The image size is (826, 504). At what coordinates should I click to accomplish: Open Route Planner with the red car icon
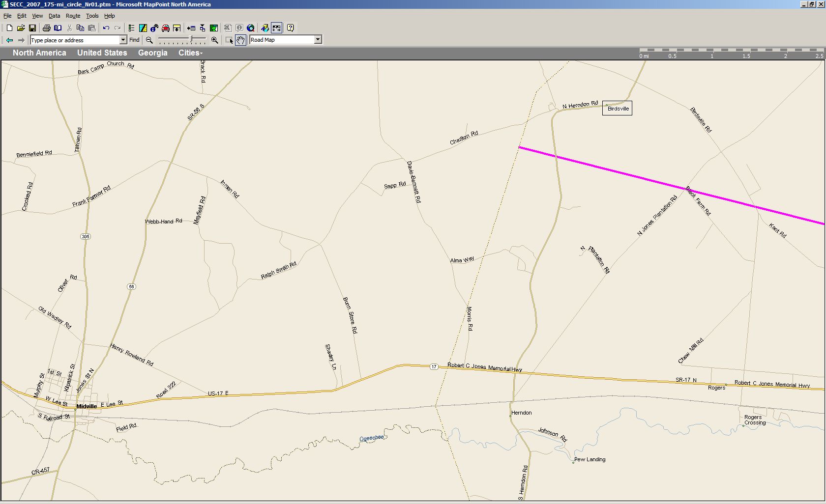tap(166, 28)
